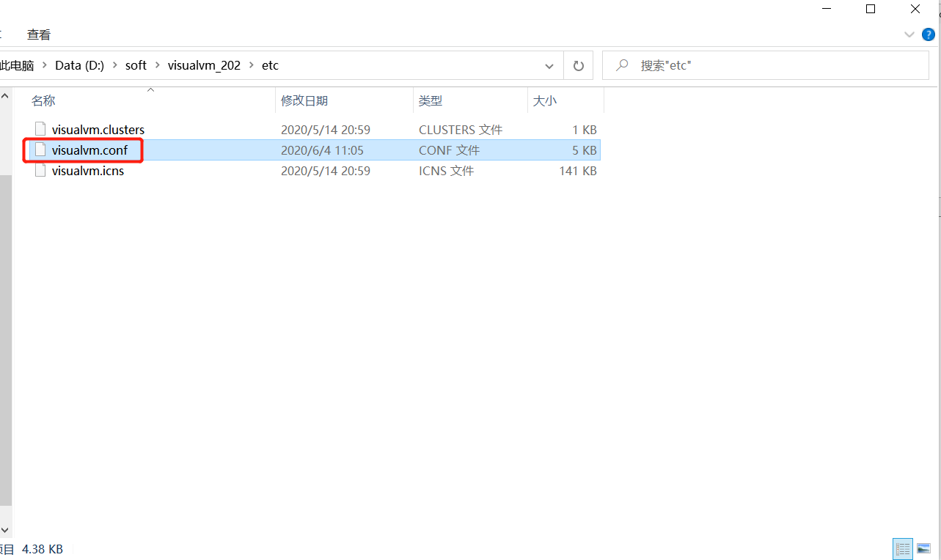Viewport: 941px width, 560px height.
Task: Click the ICNS 文件 type cell
Action: click(x=446, y=171)
